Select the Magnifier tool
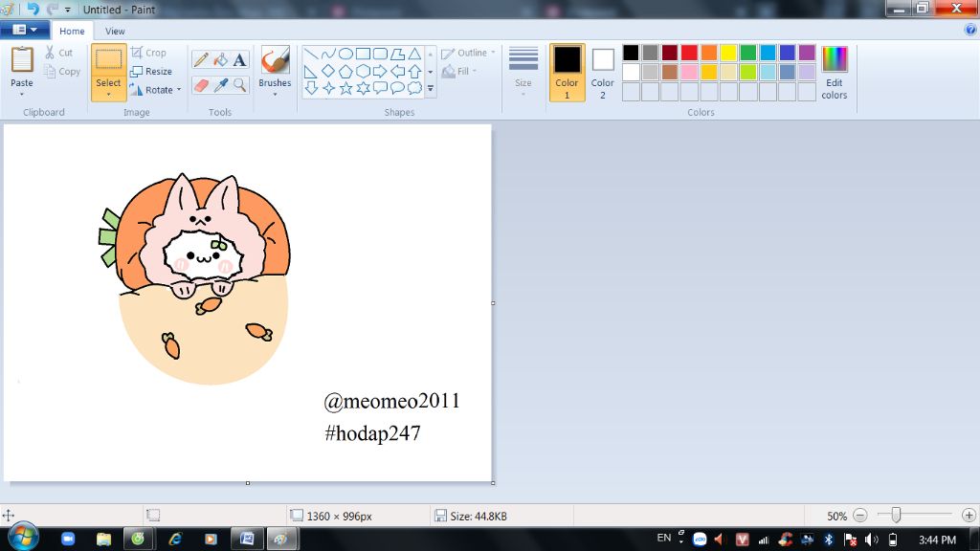 click(x=239, y=85)
